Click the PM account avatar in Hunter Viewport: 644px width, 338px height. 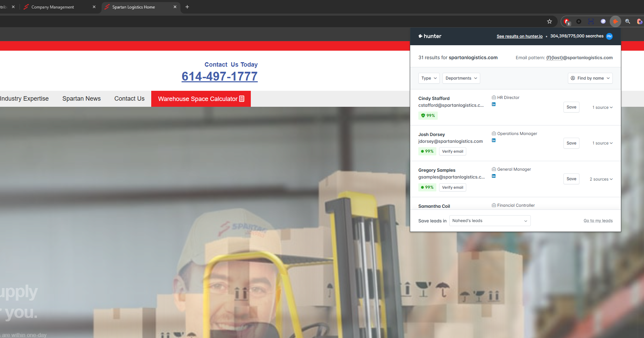tap(609, 36)
